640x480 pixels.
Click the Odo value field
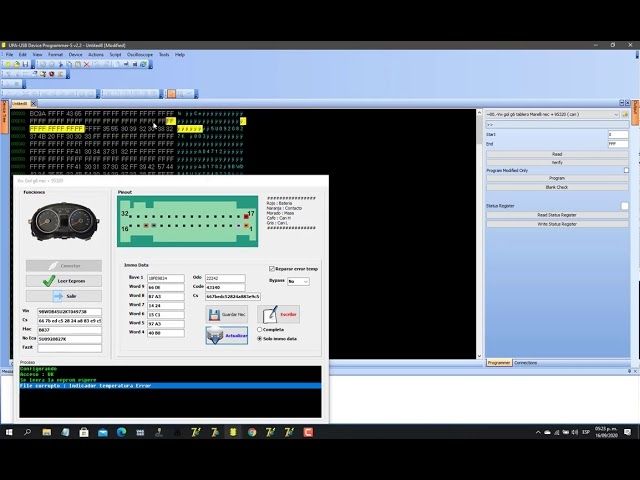225,278
